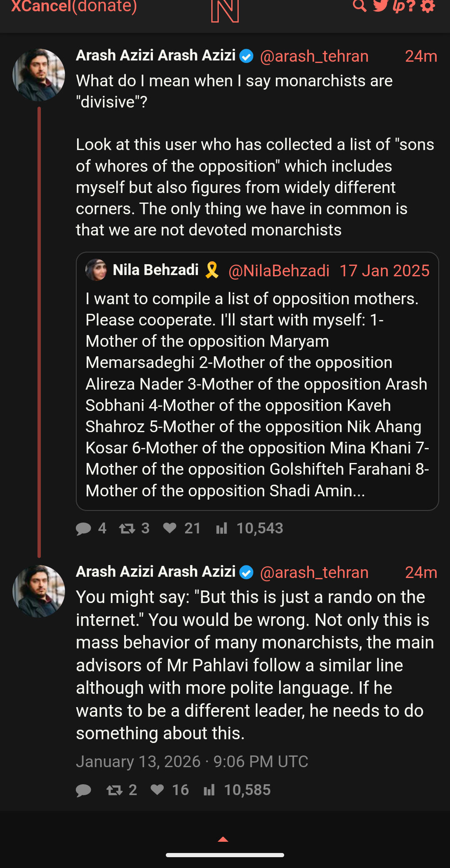
Task: Open preferences via the gear icon
Action: click(428, 6)
